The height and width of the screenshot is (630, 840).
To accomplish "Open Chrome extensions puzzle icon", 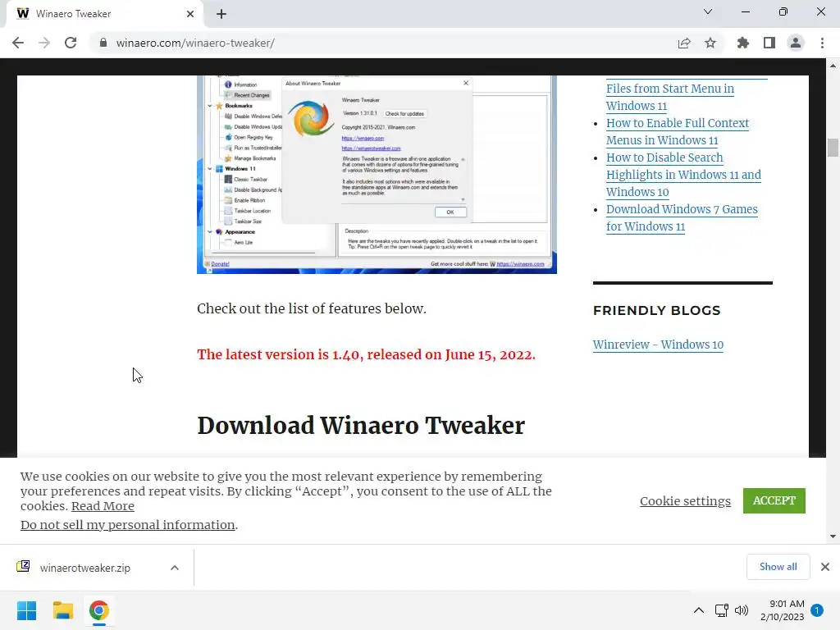I will point(742,43).
